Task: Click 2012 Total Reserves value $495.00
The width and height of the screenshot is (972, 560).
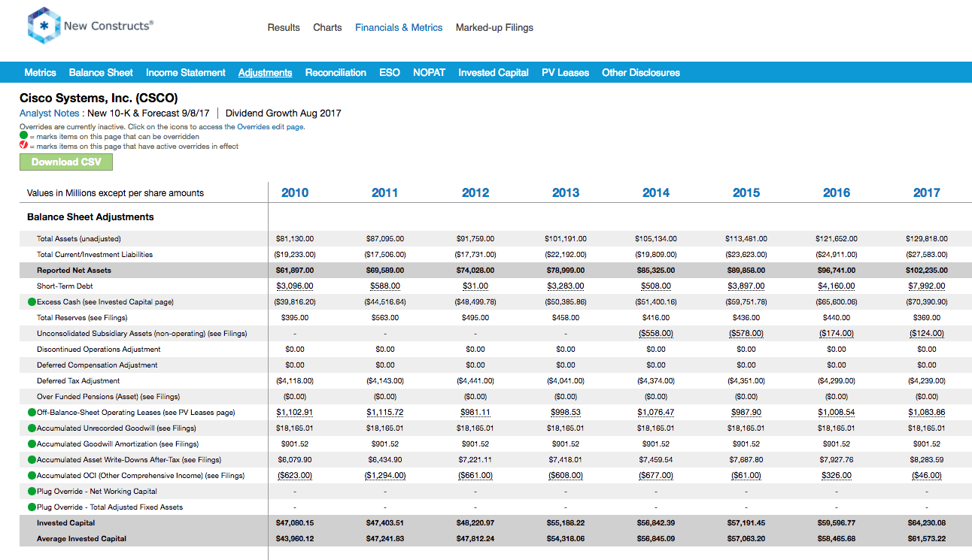Action: [475, 318]
